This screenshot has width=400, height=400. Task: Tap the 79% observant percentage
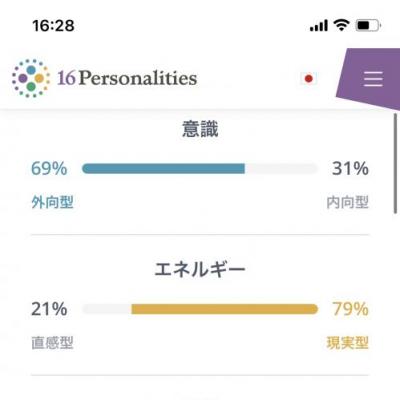click(x=350, y=309)
